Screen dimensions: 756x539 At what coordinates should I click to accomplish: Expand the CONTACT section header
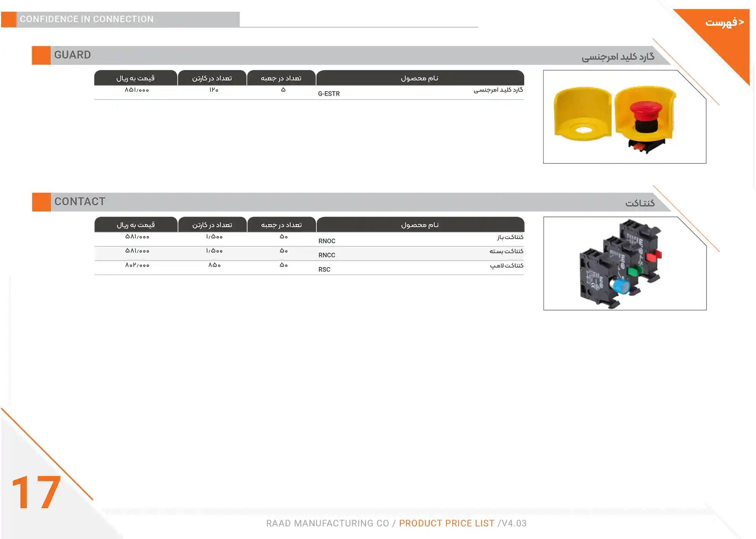click(80, 201)
